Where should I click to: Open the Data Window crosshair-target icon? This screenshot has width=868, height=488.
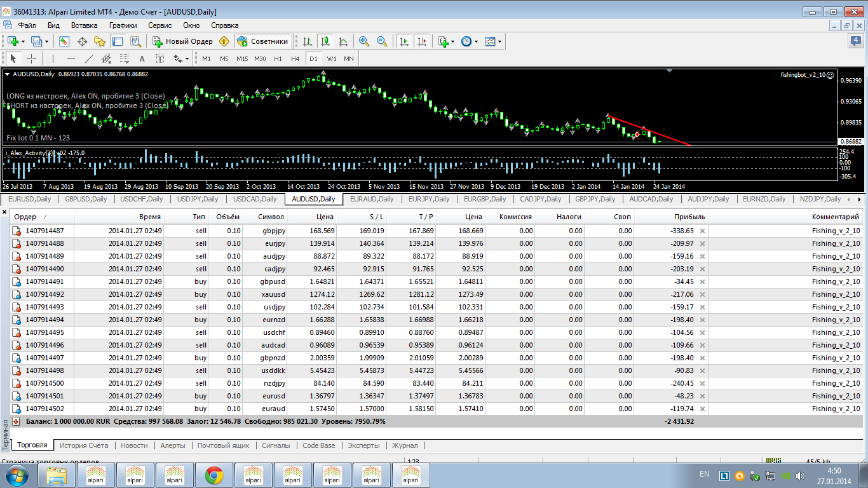pyautogui.click(x=82, y=41)
